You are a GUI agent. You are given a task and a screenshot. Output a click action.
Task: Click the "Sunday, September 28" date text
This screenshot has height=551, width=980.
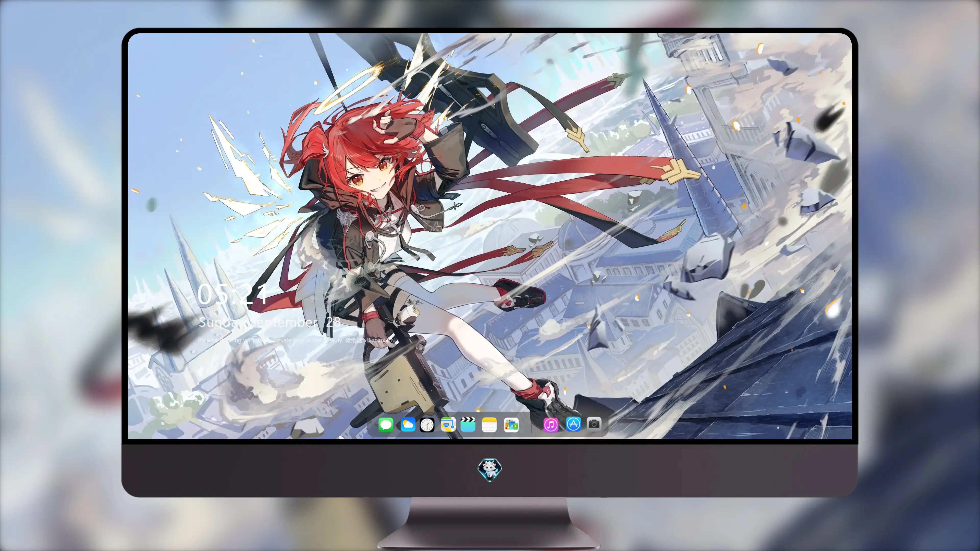[x=270, y=322]
